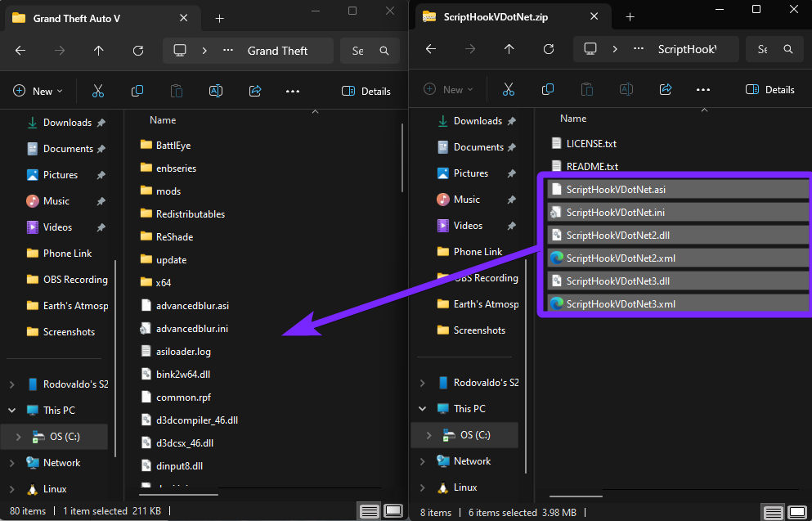Refresh the Grand Theft Auto V folder
The image size is (812, 521).
(137, 50)
